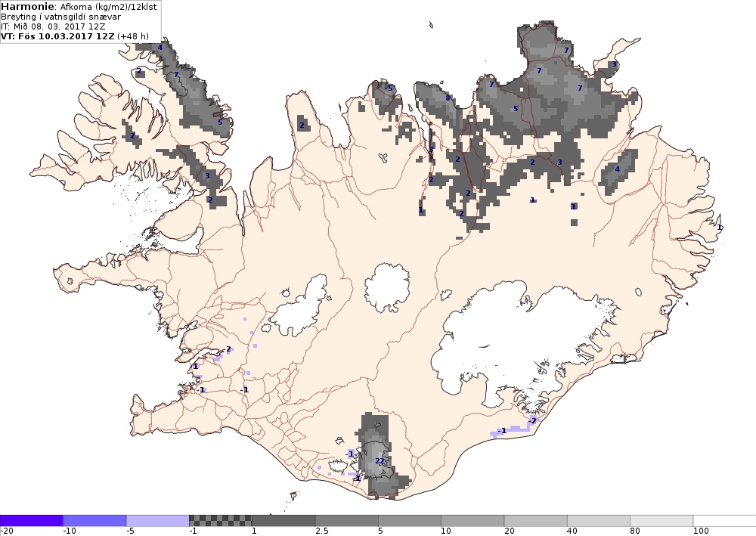Click the white legend swatch above 100
The width and height of the screenshot is (756, 536).
pyautogui.click(x=725, y=521)
